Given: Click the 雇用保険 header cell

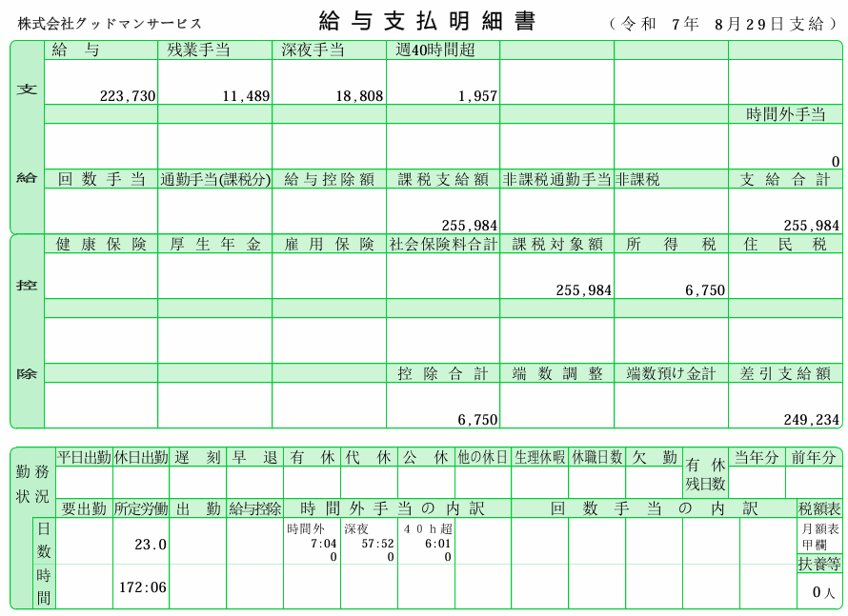Looking at the screenshot, I should coord(329,244).
